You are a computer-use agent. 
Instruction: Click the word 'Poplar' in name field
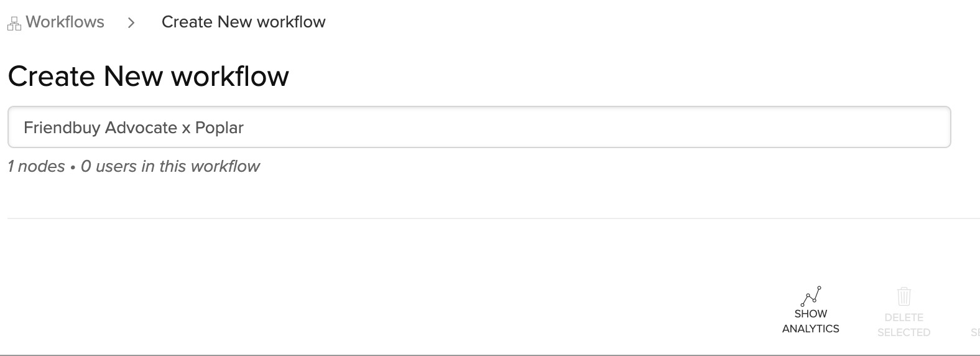point(219,128)
